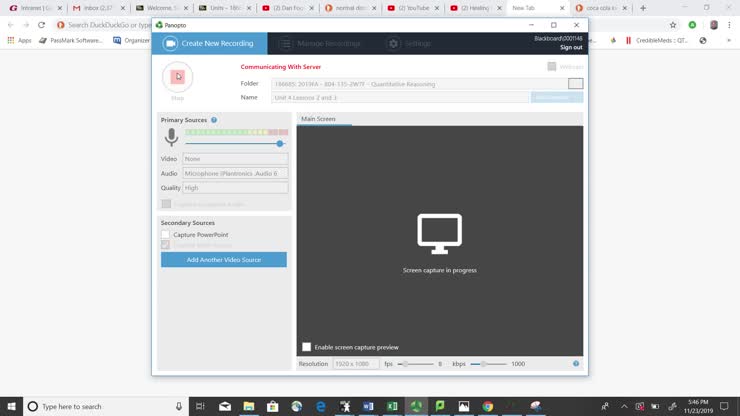Toggle the Webcast checkbox
The height and width of the screenshot is (416, 740).
[551, 67]
